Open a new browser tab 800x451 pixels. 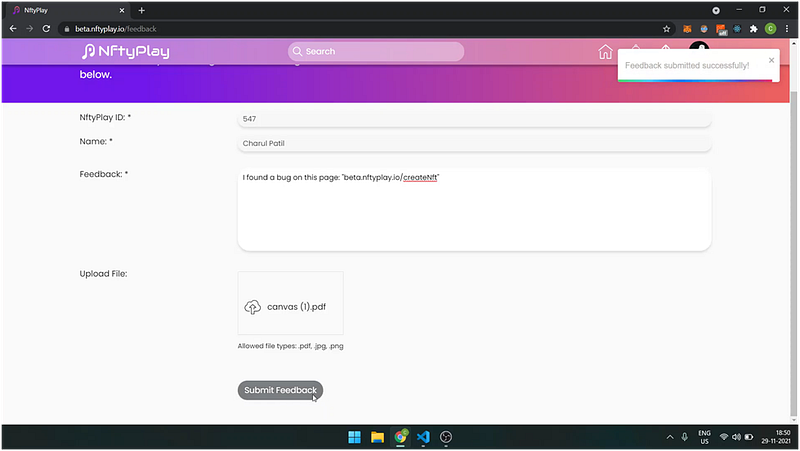[141, 10]
